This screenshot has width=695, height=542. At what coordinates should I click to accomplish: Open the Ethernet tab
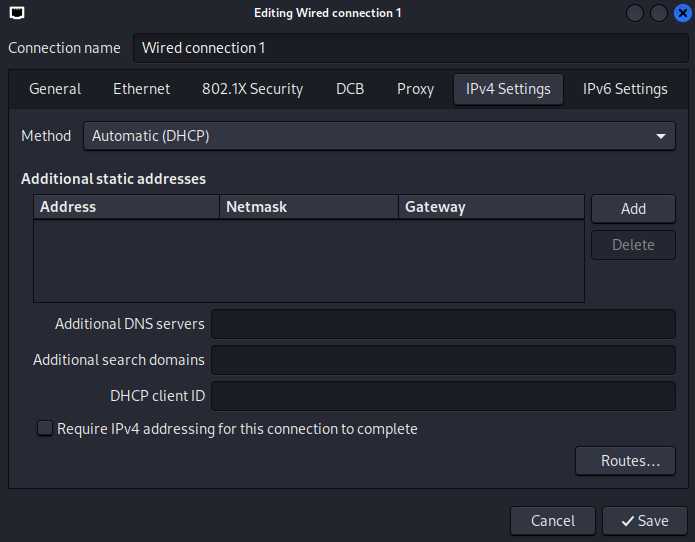pos(141,89)
